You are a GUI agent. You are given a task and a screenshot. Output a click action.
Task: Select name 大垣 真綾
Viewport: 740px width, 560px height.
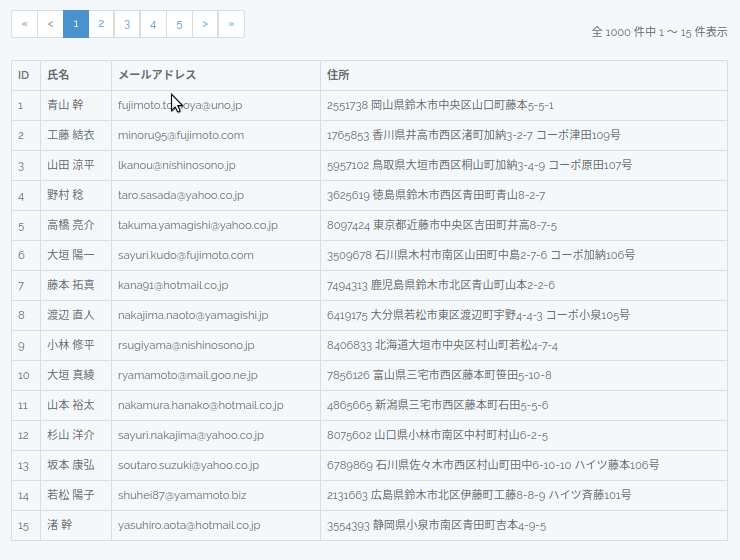click(71, 375)
